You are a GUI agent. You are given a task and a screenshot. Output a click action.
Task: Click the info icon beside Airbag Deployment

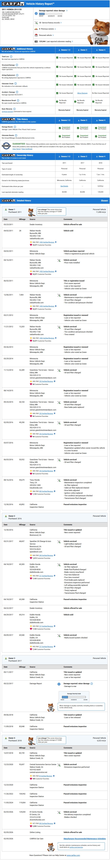(17, 75)
